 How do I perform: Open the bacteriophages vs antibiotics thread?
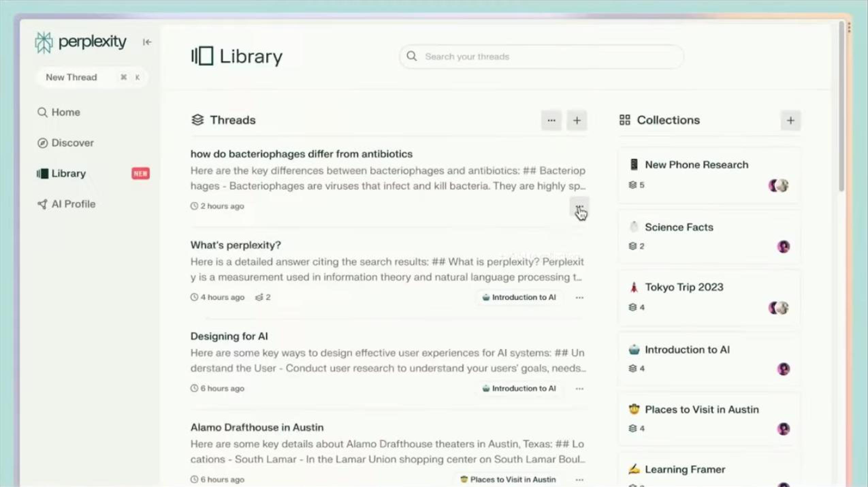click(301, 154)
